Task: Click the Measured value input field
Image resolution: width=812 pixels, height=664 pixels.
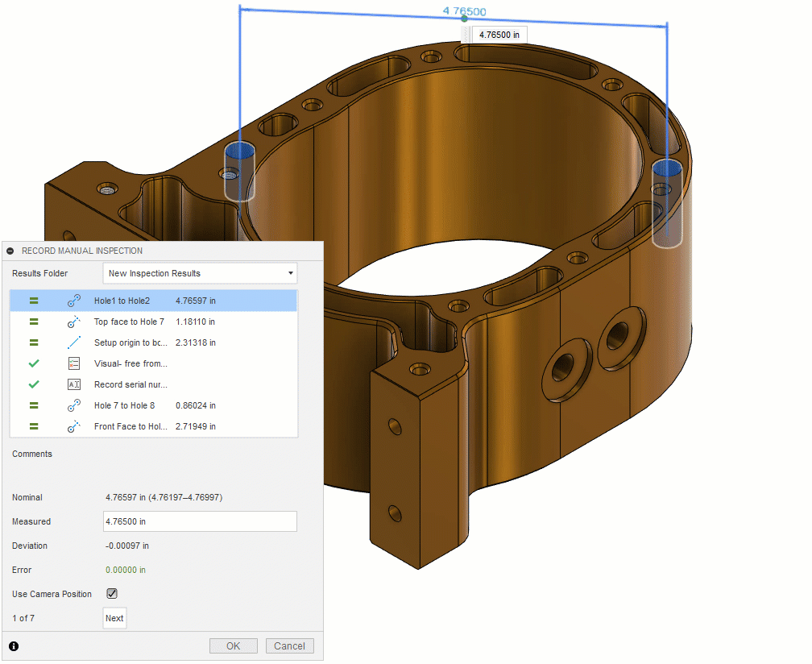Action: 200,521
